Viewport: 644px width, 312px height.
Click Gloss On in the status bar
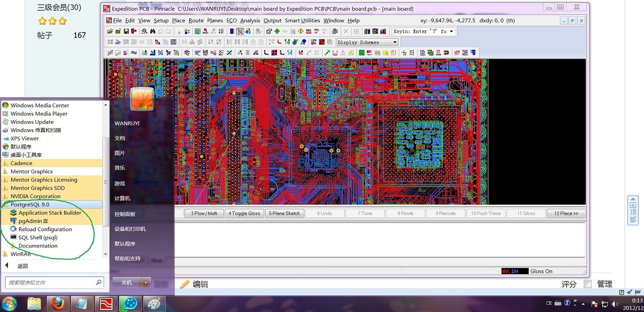pyautogui.click(x=541, y=271)
